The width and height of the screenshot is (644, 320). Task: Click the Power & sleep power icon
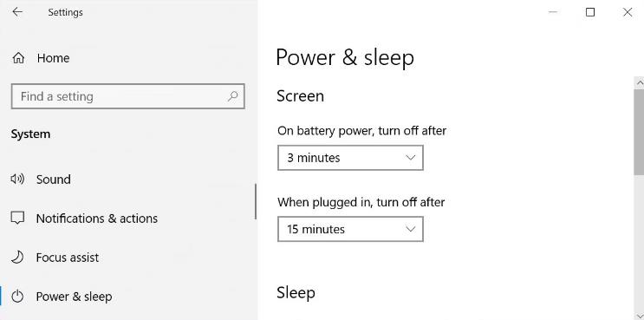click(17, 297)
